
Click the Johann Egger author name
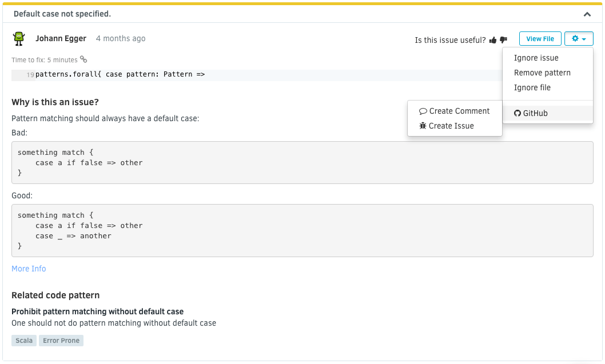(x=61, y=38)
